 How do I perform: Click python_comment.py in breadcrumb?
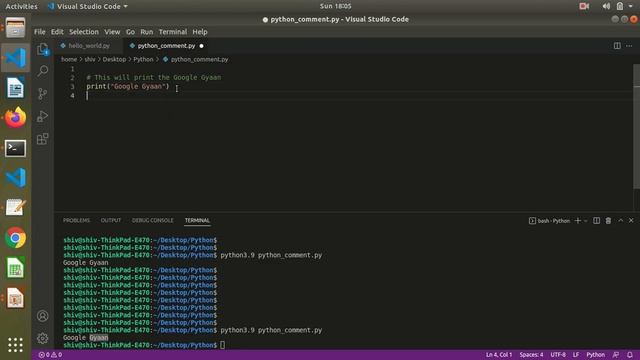point(196,60)
